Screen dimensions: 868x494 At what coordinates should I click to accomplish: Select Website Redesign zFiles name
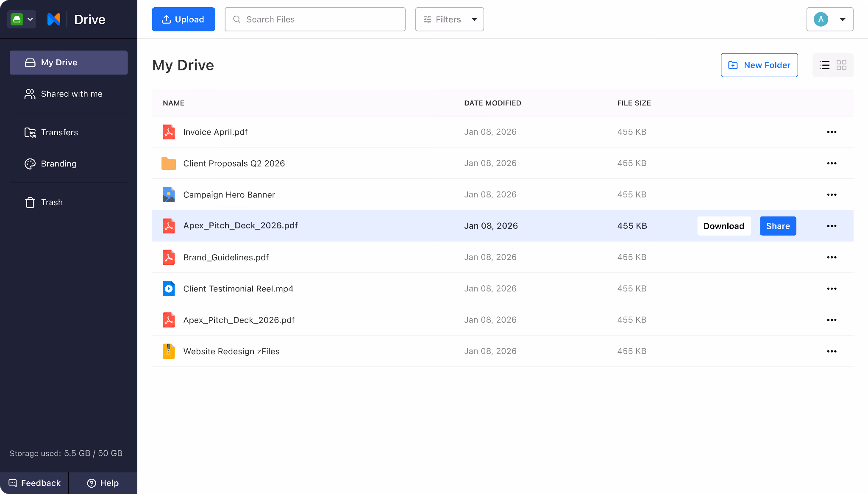point(231,352)
